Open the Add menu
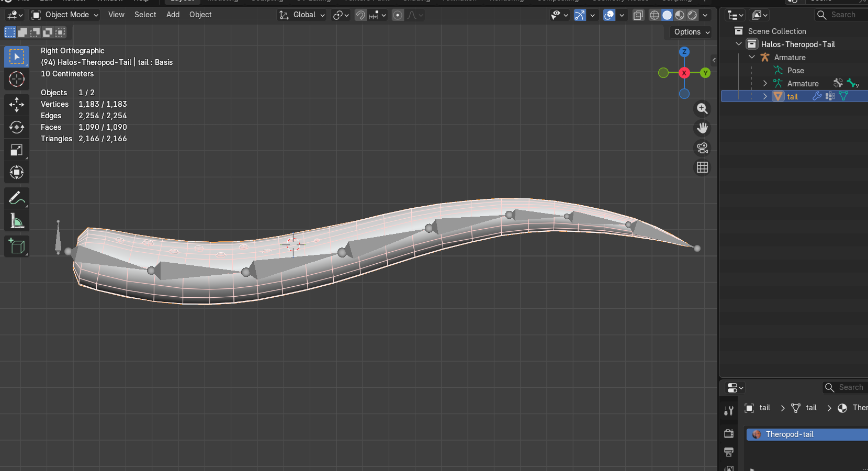 [x=173, y=15]
